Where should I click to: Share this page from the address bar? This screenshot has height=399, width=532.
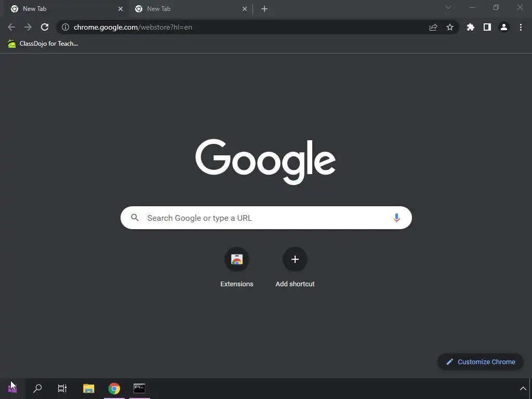(x=433, y=27)
